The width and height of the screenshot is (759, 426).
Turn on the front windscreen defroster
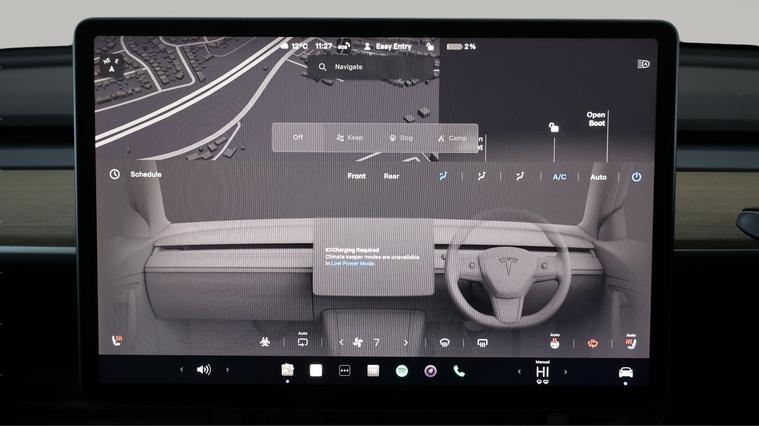445,342
